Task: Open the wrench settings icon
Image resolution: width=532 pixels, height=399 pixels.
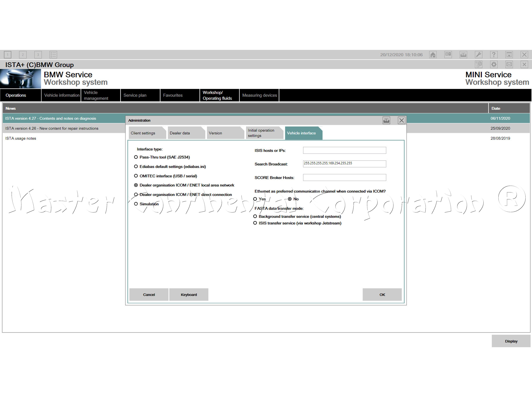Action: (479, 55)
